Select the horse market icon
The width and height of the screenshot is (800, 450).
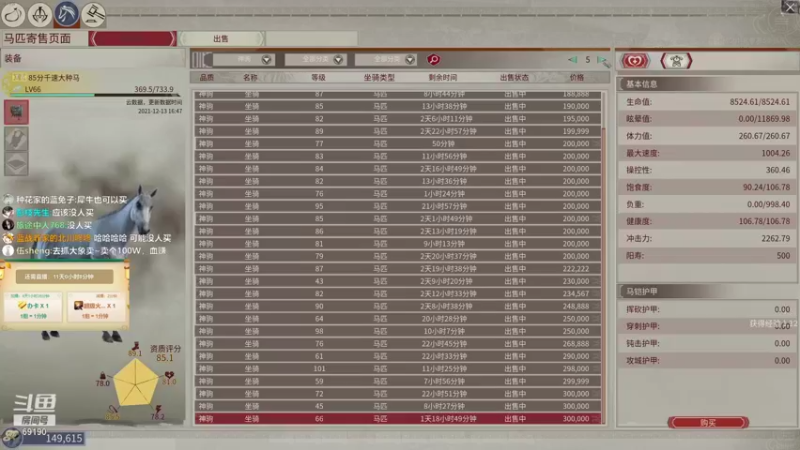coord(66,14)
